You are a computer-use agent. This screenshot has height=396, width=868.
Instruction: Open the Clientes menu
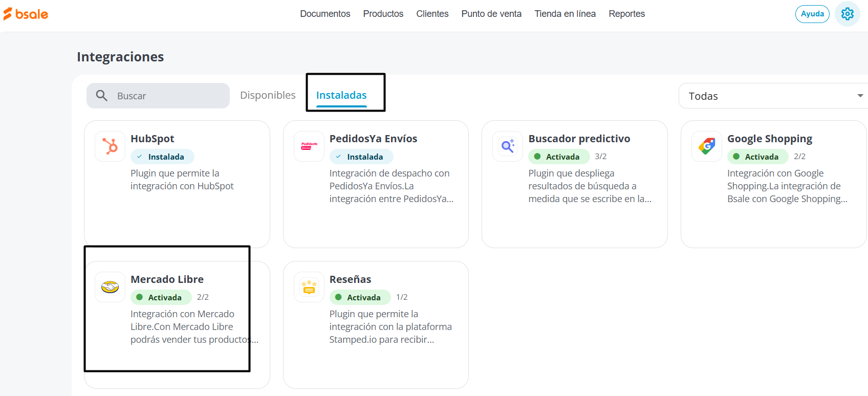click(x=432, y=14)
